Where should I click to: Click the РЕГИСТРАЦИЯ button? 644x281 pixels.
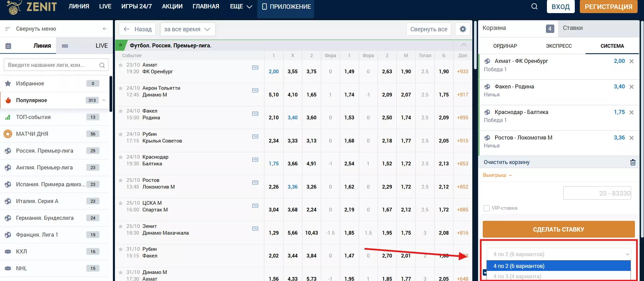(608, 6)
